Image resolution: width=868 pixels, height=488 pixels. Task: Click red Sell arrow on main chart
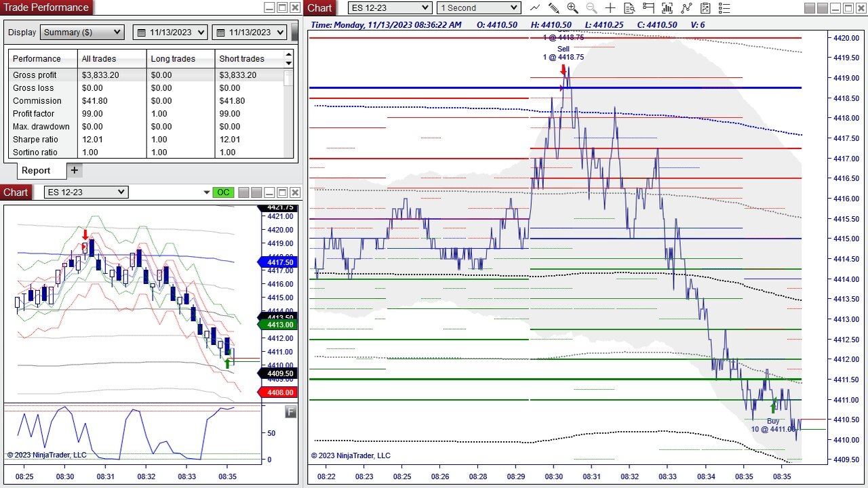(563, 69)
